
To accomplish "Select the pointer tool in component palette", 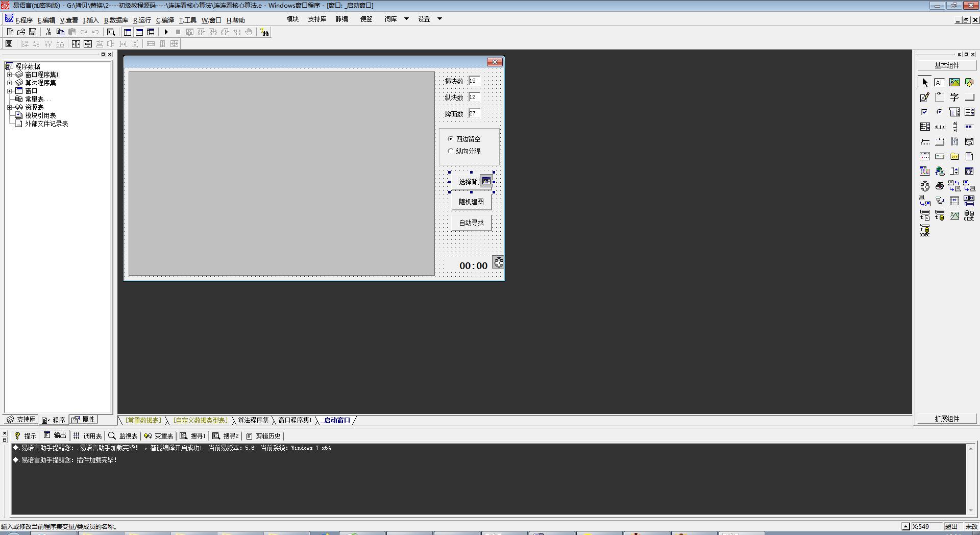I will pyautogui.click(x=925, y=82).
